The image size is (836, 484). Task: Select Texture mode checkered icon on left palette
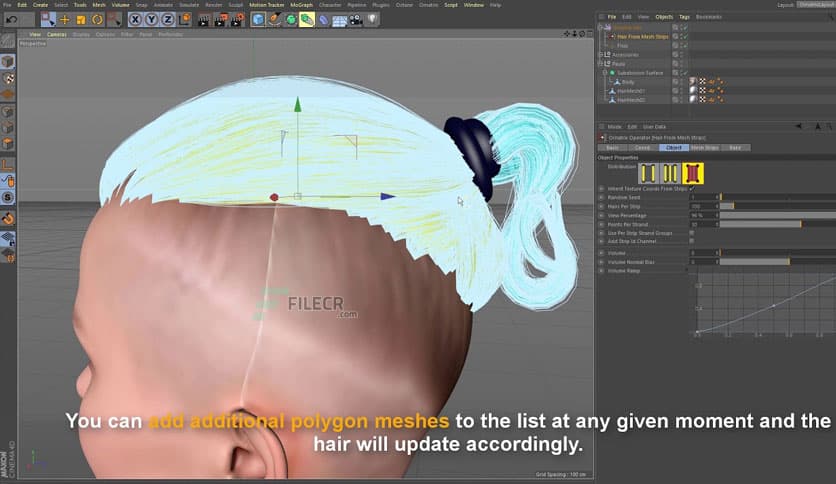(x=7, y=78)
